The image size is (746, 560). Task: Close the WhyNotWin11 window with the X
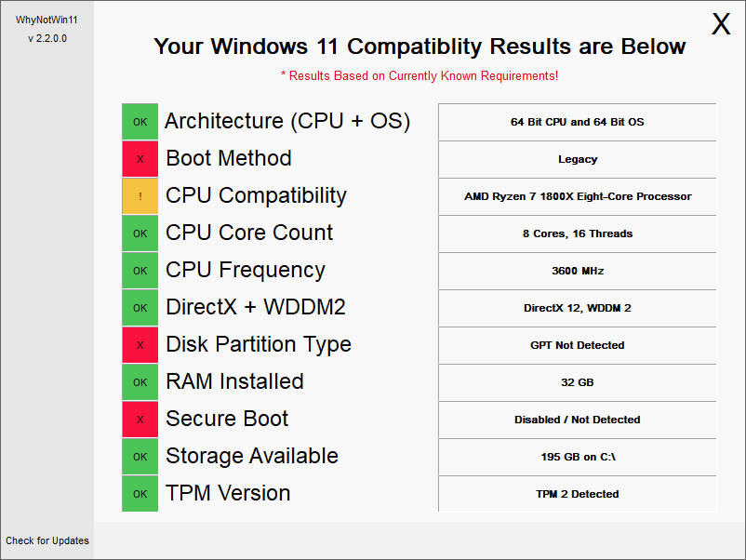click(x=721, y=25)
